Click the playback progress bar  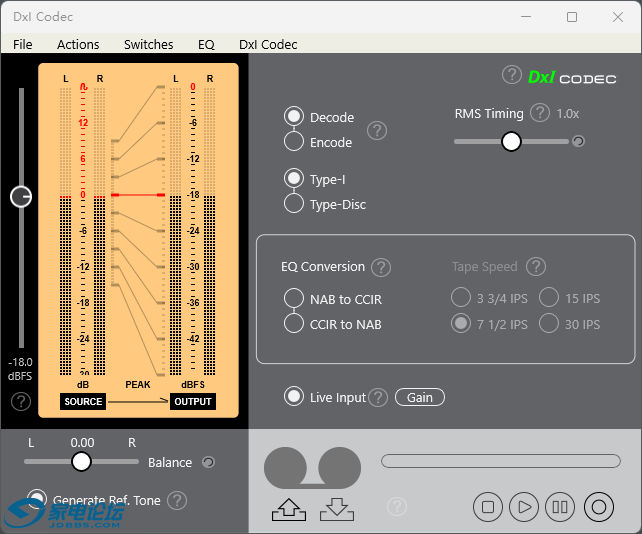click(501, 461)
